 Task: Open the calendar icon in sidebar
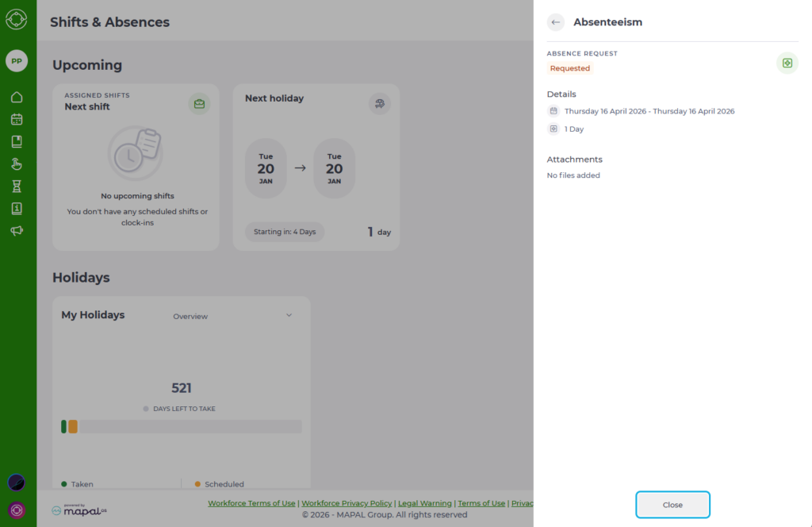click(x=17, y=119)
